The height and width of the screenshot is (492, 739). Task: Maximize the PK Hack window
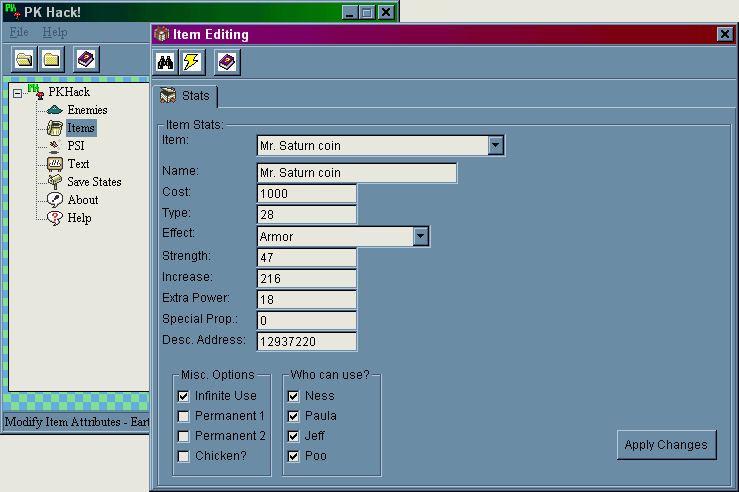click(x=367, y=12)
